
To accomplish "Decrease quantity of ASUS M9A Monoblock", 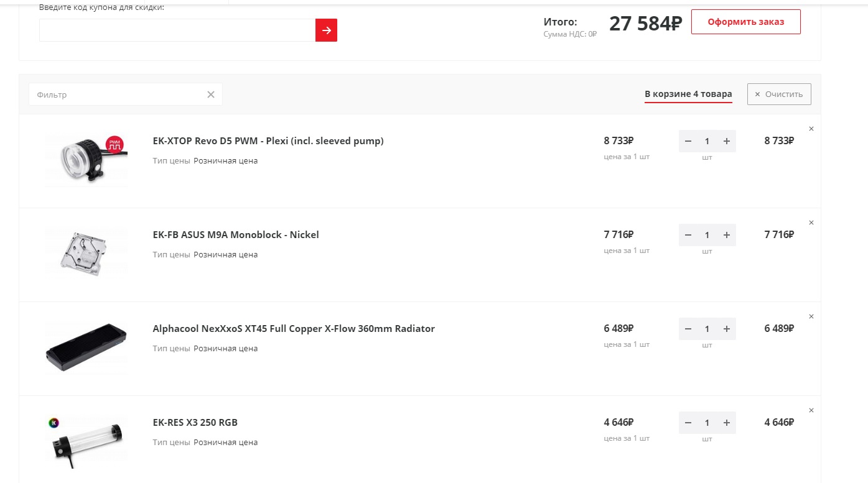I will point(688,235).
